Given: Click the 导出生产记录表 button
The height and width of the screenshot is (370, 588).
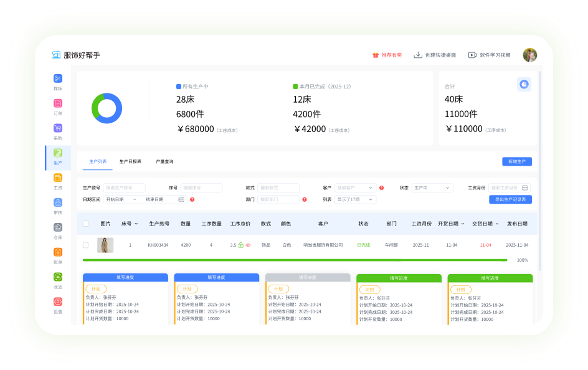Looking at the screenshot, I should pyautogui.click(x=510, y=199).
